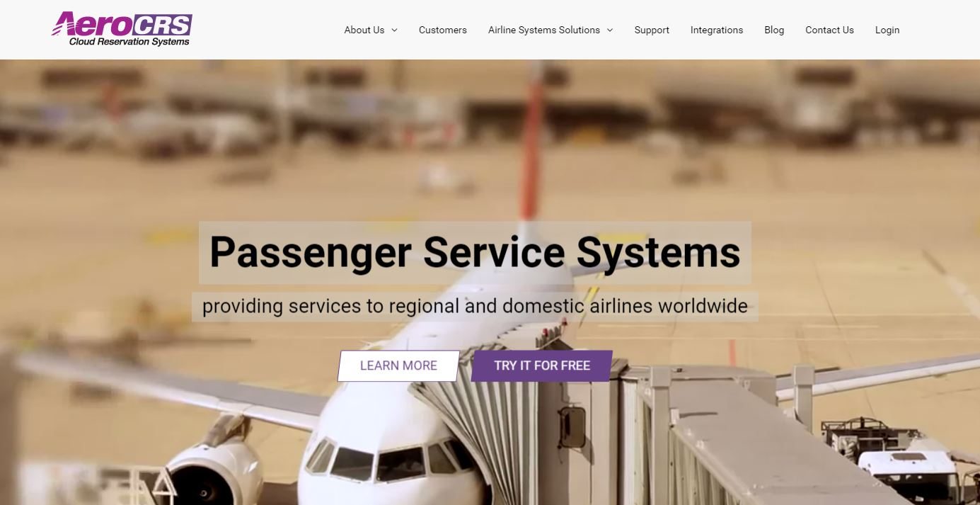Click the LEARN MORE button
The height and width of the screenshot is (505, 980).
398,365
